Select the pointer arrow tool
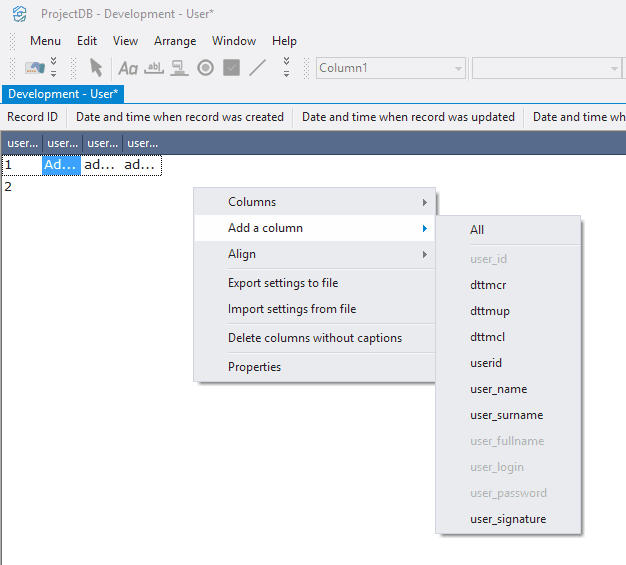This screenshot has width=626, height=565. click(x=96, y=68)
